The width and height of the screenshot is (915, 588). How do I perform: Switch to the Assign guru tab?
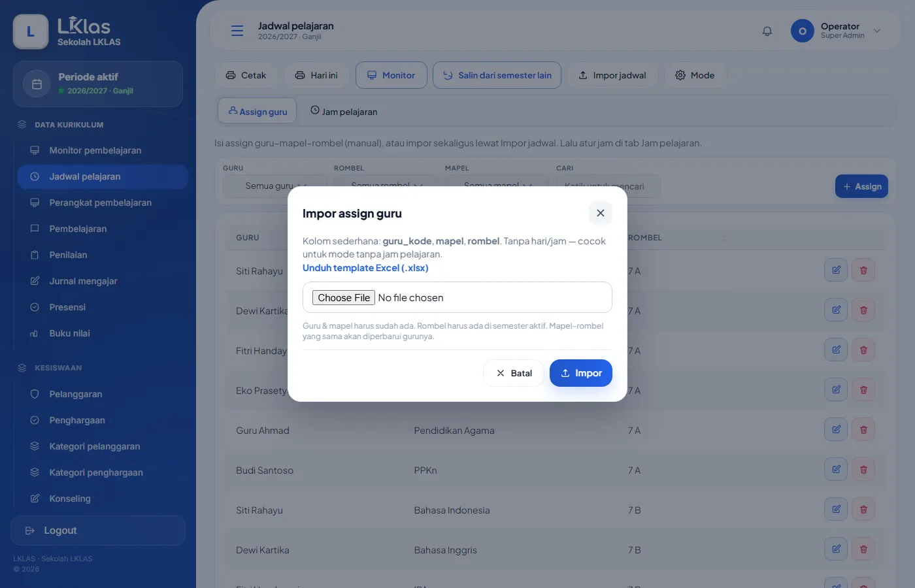pyautogui.click(x=258, y=111)
